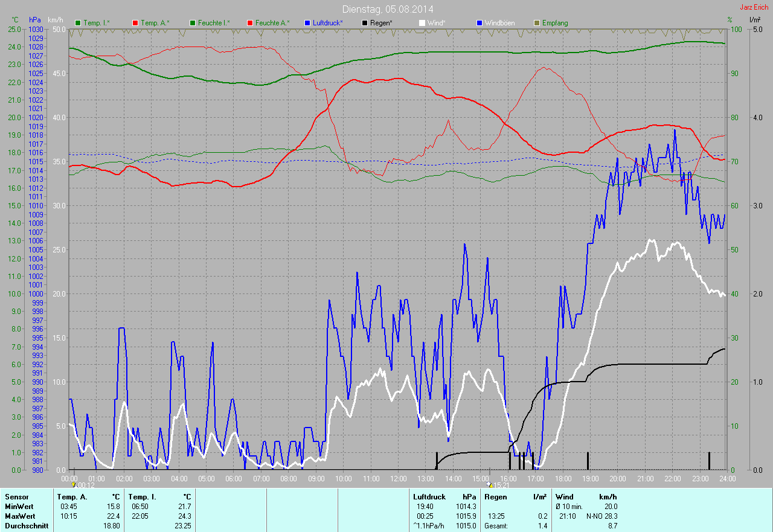773x532 pixels.
Task: Click the outdoor min temperature value "15.8"
Action: 114,507
